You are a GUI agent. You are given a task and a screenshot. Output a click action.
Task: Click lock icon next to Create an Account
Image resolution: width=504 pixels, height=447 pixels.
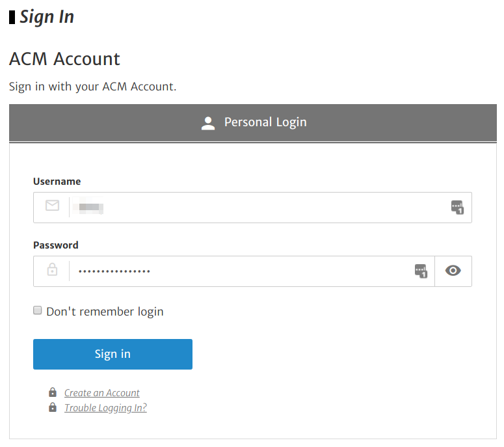(53, 392)
